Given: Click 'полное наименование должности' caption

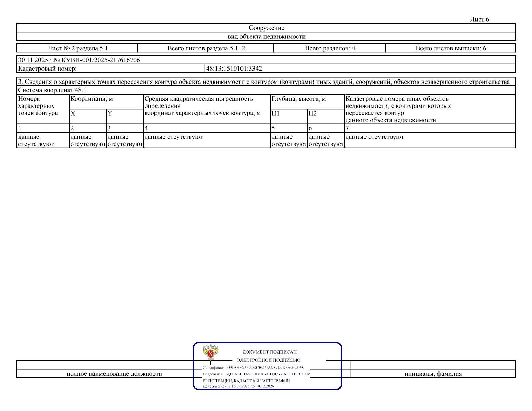Looking at the screenshot, I should pyautogui.click(x=114, y=374).
